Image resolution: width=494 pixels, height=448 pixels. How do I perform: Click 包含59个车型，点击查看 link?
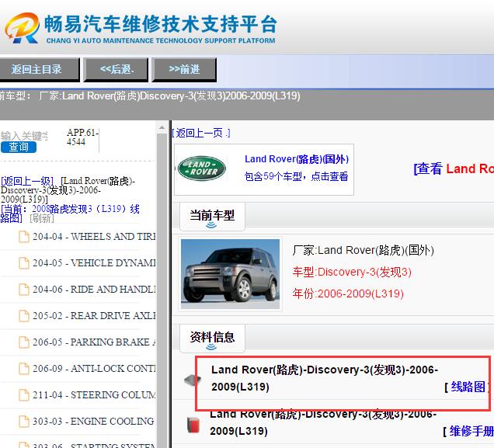[x=297, y=176]
